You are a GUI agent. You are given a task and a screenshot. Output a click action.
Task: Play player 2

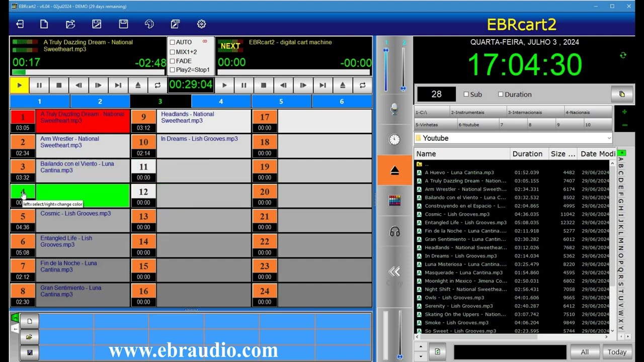[224, 85]
